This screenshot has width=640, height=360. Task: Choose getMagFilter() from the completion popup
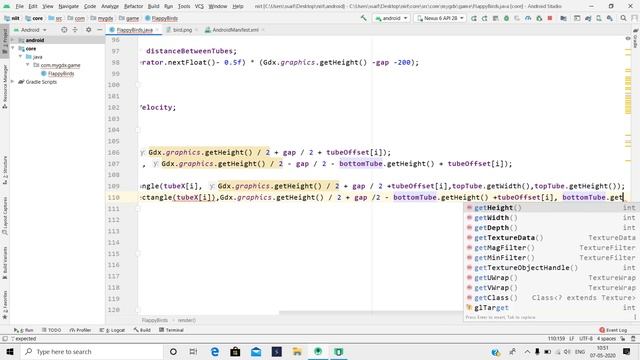click(x=550, y=248)
